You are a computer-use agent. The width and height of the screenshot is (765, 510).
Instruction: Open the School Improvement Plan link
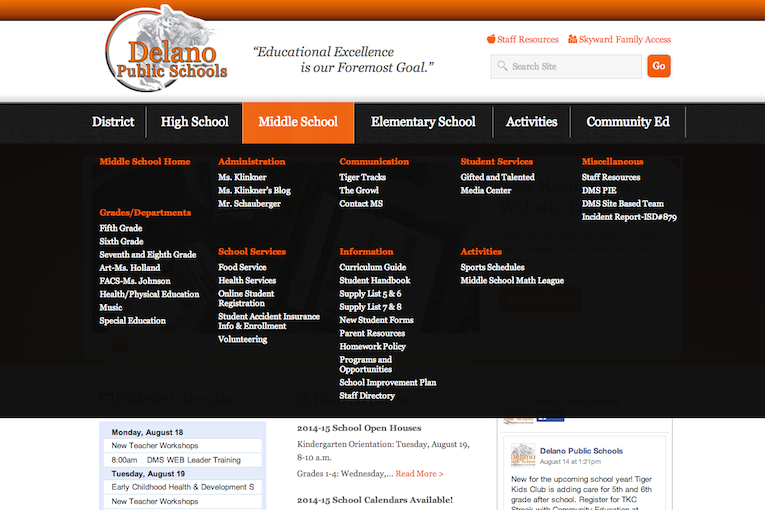[388, 382]
